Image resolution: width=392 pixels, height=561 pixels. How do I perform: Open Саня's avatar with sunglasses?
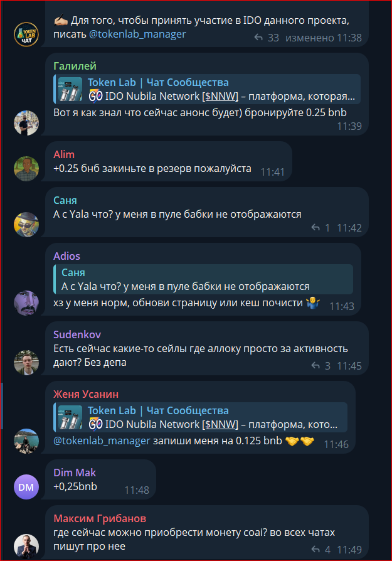(26, 224)
